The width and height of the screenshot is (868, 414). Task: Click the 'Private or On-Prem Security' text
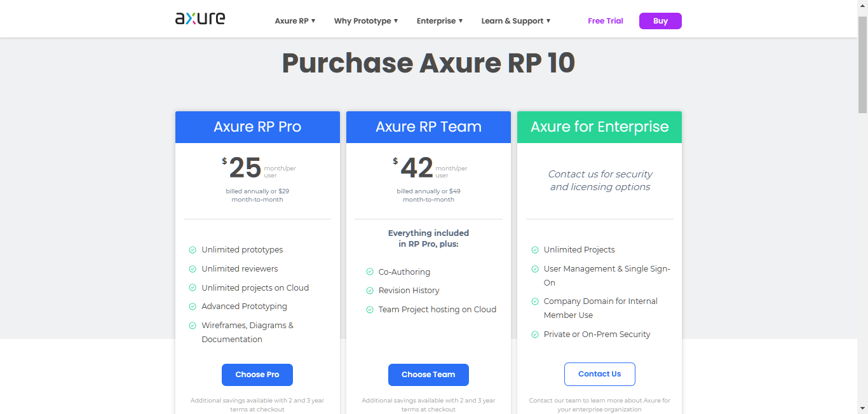pos(597,335)
